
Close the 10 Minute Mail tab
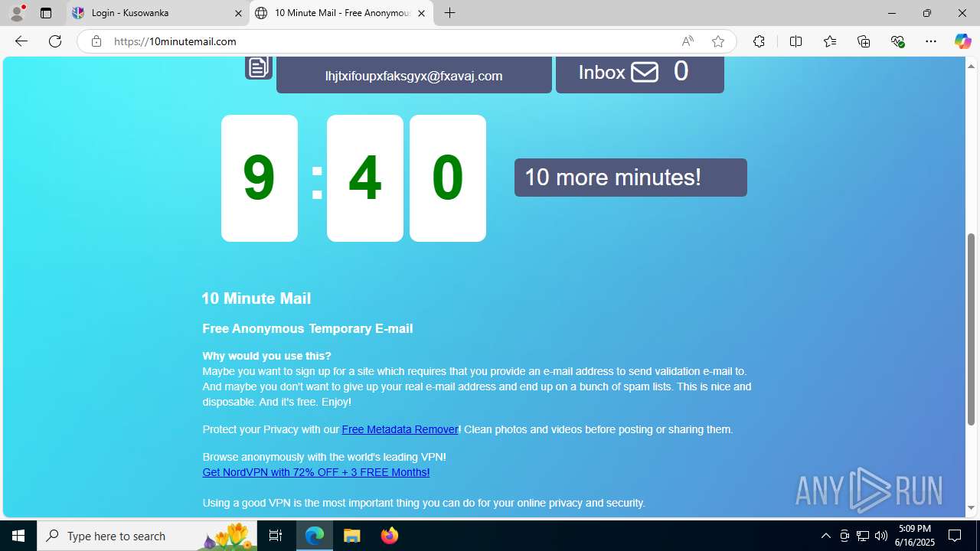tap(421, 13)
